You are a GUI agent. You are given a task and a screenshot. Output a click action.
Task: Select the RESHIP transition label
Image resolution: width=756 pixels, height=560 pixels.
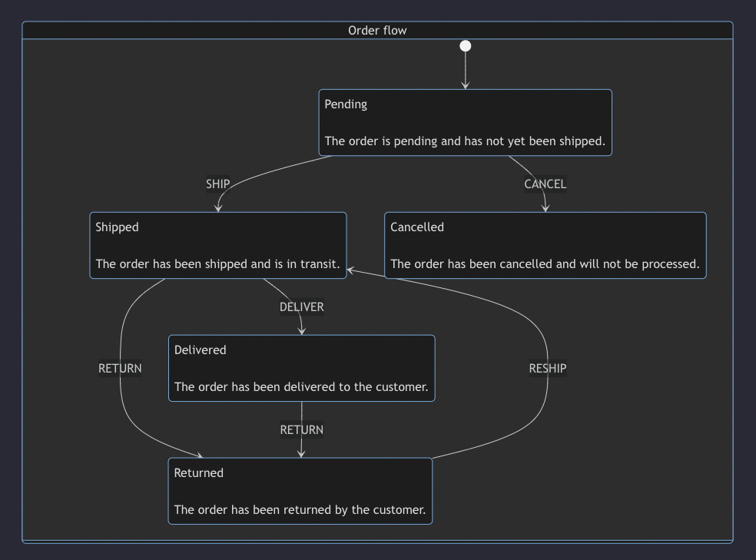(x=547, y=368)
